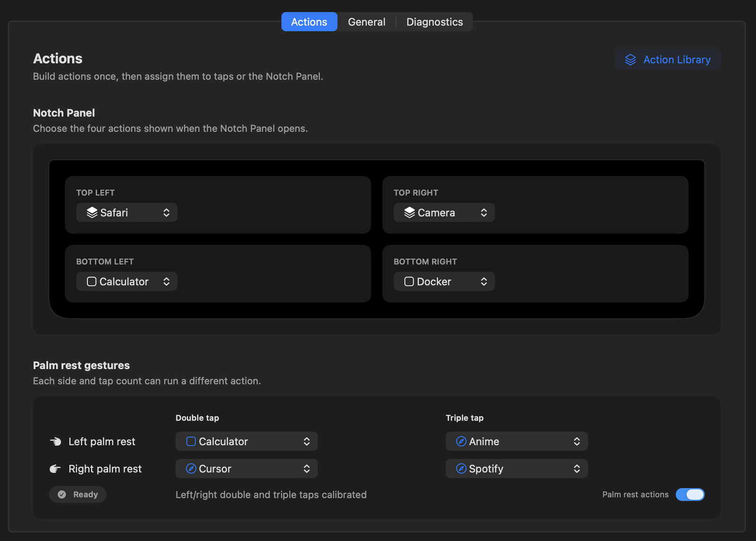Click the Safari stack icon
Image resolution: width=756 pixels, height=541 pixels.
click(x=92, y=213)
